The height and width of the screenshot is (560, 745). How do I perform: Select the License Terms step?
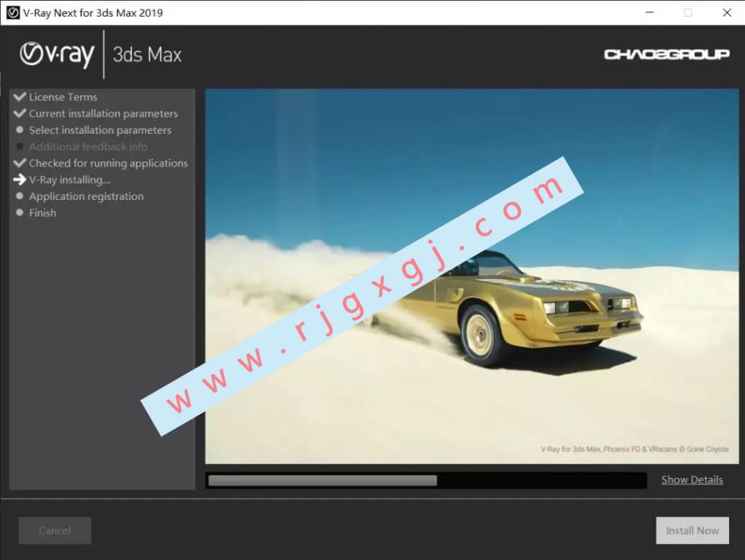pyautogui.click(x=63, y=97)
